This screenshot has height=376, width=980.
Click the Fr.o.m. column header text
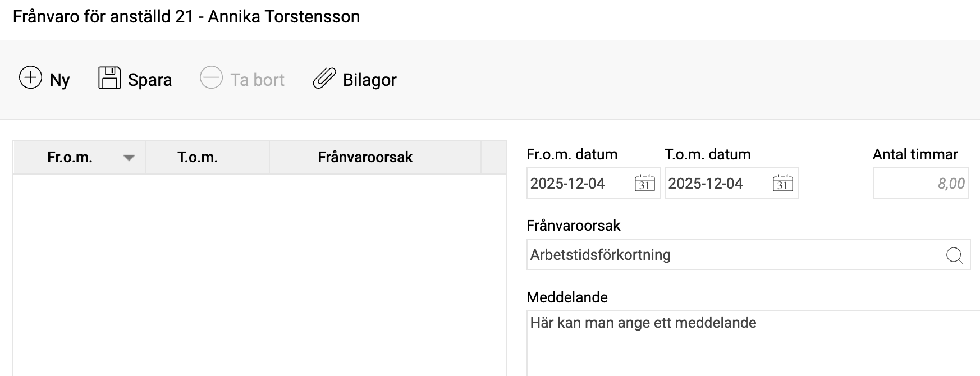tap(70, 158)
